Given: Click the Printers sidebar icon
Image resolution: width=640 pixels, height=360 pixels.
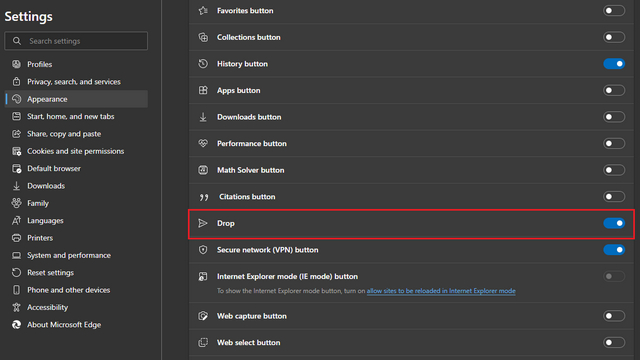Looking at the screenshot, I should pyautogui.click(x=16, y=238).
